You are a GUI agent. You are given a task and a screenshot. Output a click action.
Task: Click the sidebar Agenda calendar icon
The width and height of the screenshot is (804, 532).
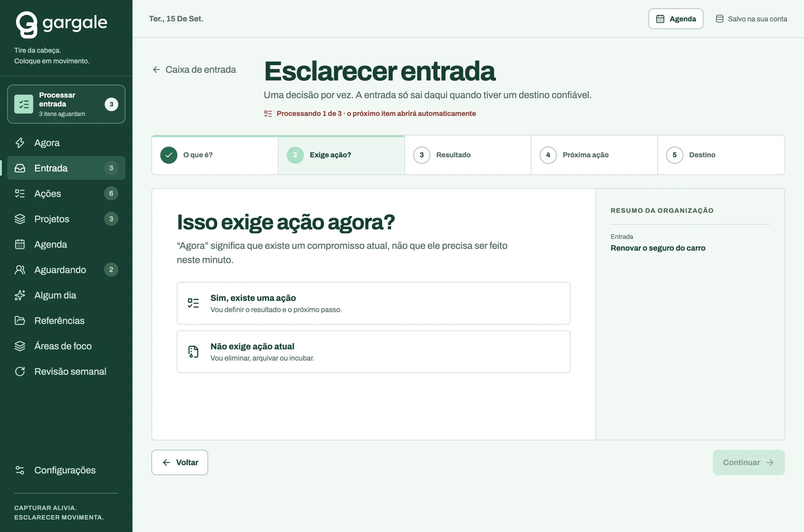20,244
